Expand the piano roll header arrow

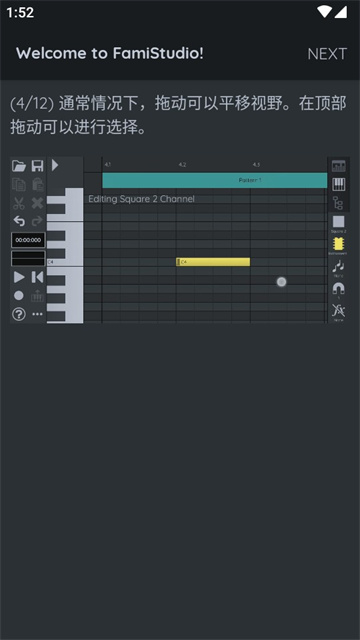click(55, 165)
